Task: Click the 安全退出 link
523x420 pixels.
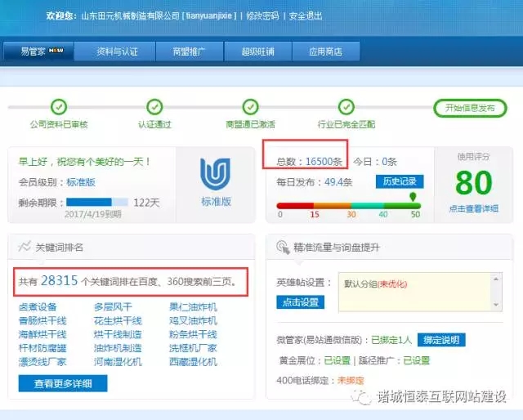Action: click(x=306, y=16)
